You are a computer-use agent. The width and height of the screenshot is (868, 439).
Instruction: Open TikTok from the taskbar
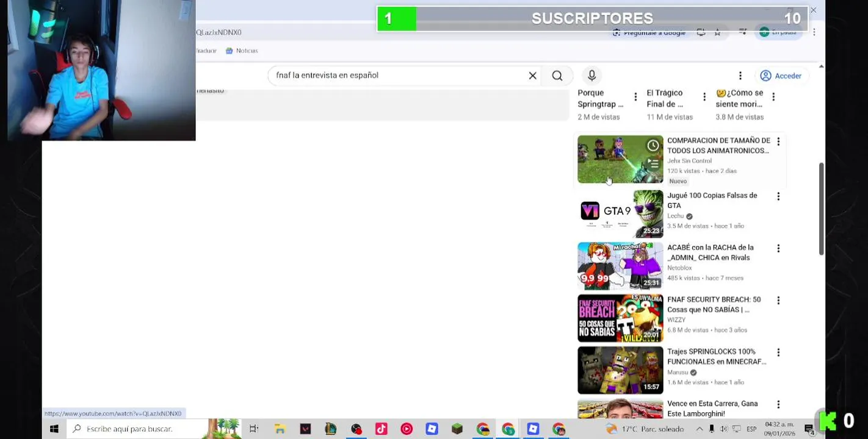381,429
